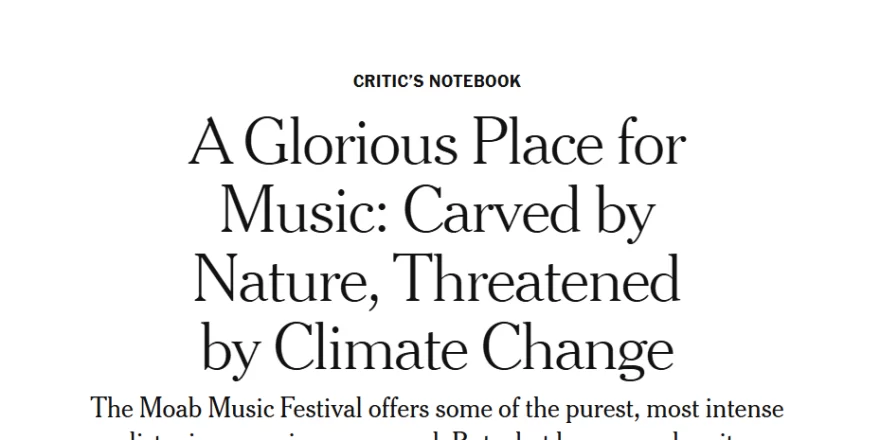Click the word "Glorious" in the headline
The image size is (880, 440).
[322, 146]
